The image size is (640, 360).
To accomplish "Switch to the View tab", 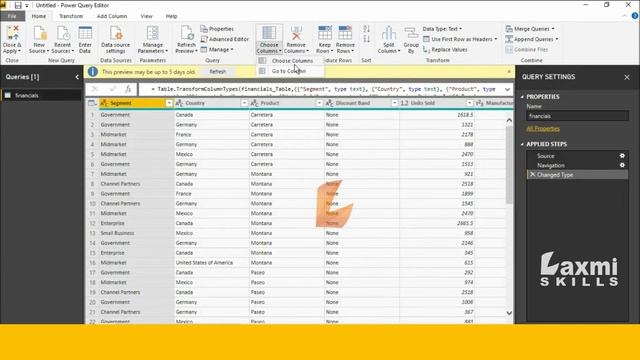I will (146, 16).
